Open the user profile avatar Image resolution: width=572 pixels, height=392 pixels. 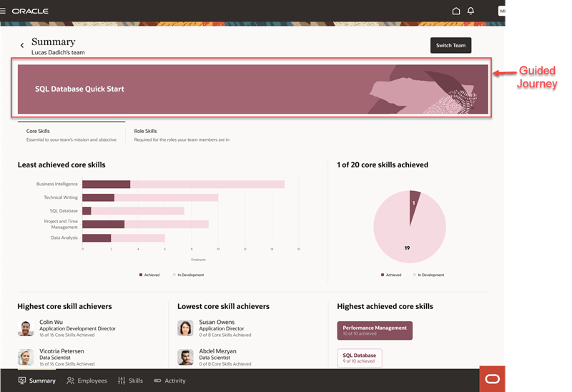click(502, 11)
